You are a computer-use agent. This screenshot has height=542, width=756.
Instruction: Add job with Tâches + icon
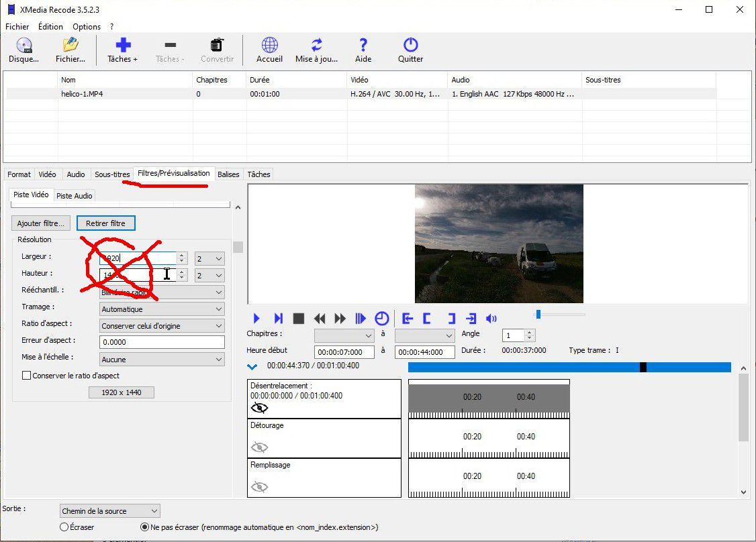122,50
